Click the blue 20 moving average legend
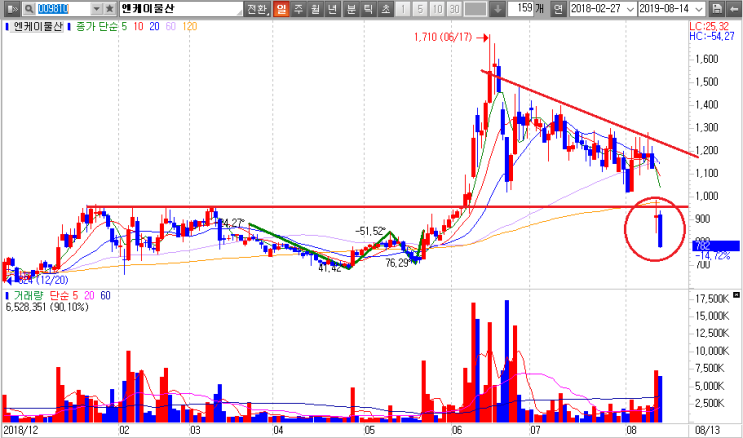 coord(154,27)
